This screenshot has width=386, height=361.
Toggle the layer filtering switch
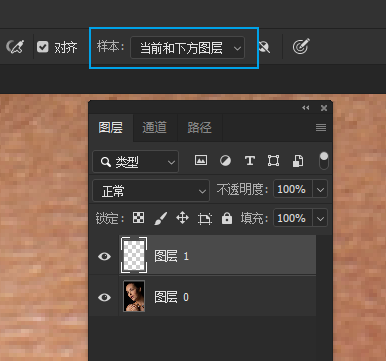coord(324,161)
